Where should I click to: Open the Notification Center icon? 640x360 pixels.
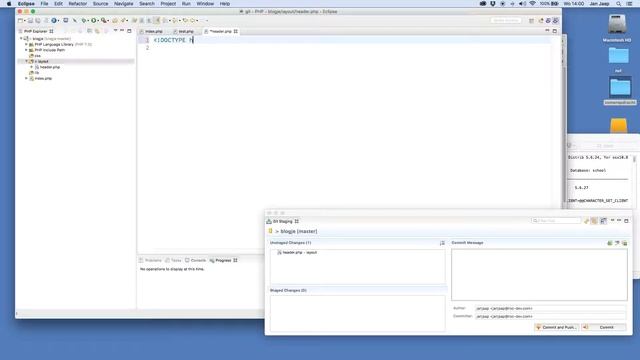629,4
